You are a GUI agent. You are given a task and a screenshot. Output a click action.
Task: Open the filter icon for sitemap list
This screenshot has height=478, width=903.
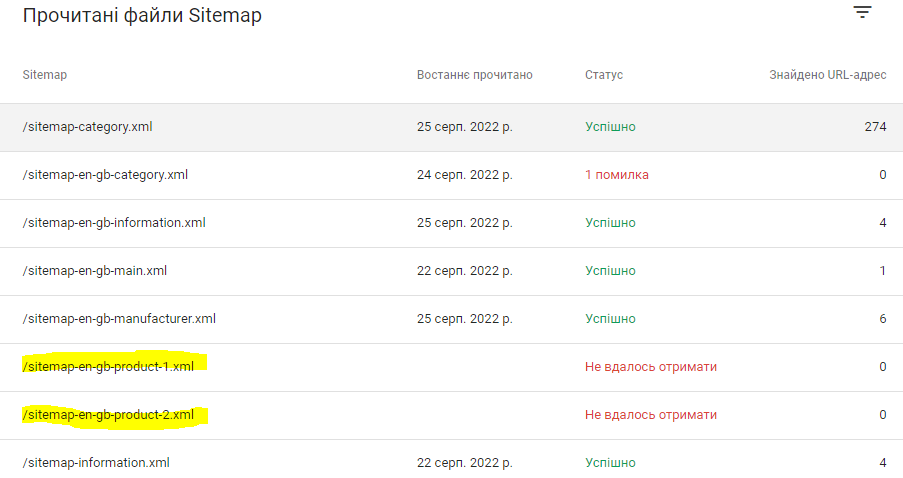(x=862, y=12)
